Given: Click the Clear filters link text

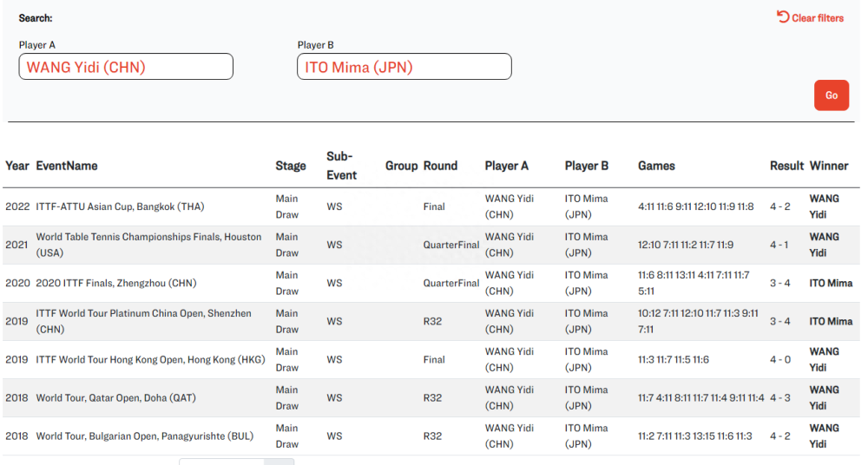Looking at the screenshot, I should pos(818,17).
